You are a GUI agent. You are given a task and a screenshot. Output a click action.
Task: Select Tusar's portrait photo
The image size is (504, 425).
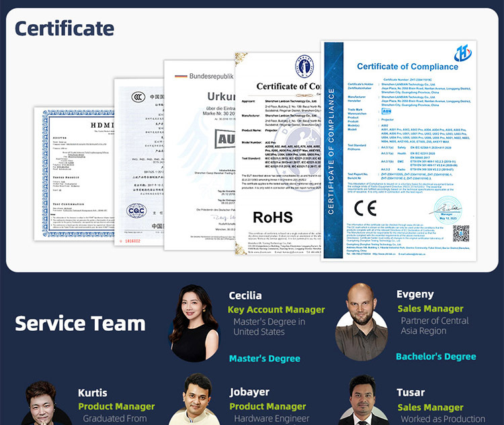[x=363, y=400]
